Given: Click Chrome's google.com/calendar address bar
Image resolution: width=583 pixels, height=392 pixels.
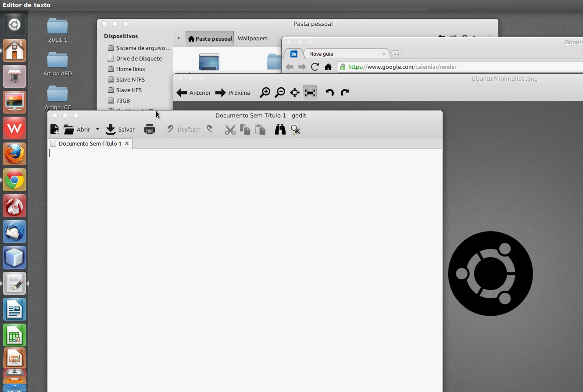Looking at the screenshot, I should (x=461, y=67).
